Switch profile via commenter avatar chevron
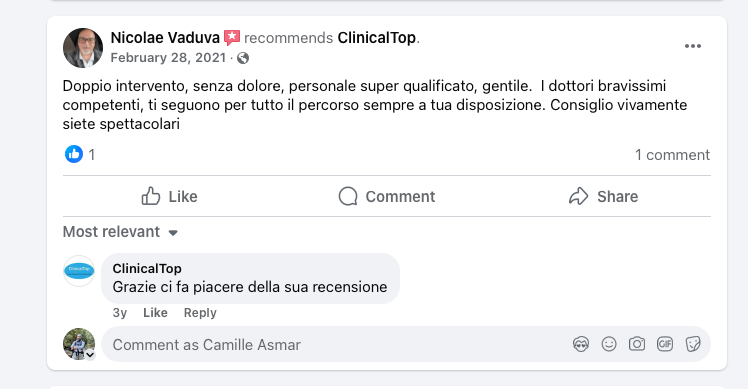 pos(90,355)
